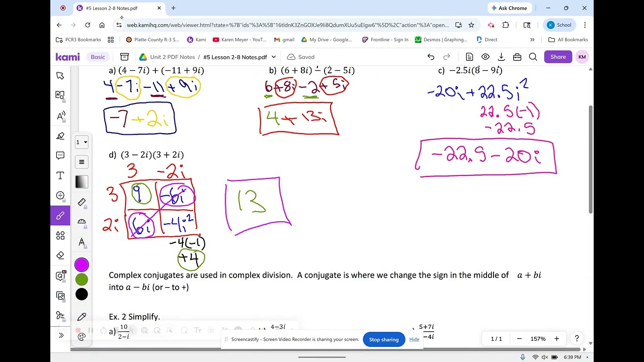
Task: Show more bookmarks chevron
Action: click(x=532, y=40)
